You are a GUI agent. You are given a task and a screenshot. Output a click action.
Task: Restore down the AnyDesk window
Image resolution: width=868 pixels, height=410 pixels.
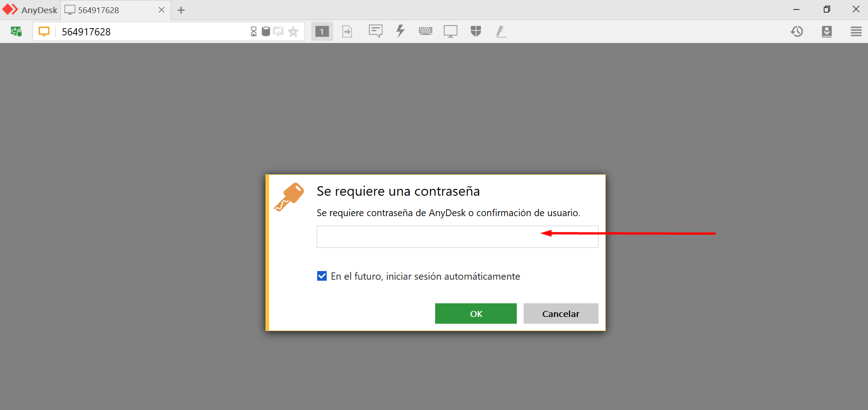click(827, 10)
